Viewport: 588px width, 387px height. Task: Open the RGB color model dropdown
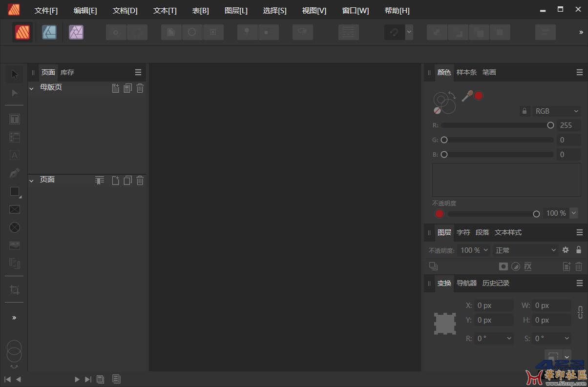coord(556,111)
